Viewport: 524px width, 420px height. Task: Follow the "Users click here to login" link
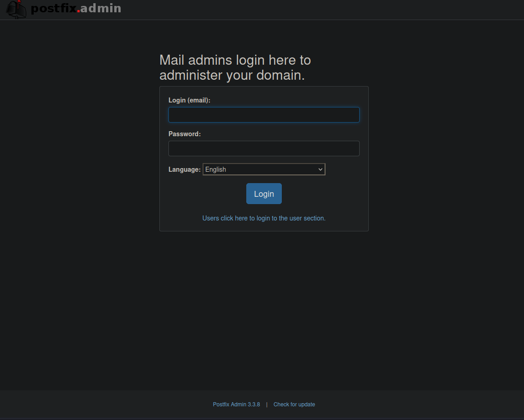264,218
